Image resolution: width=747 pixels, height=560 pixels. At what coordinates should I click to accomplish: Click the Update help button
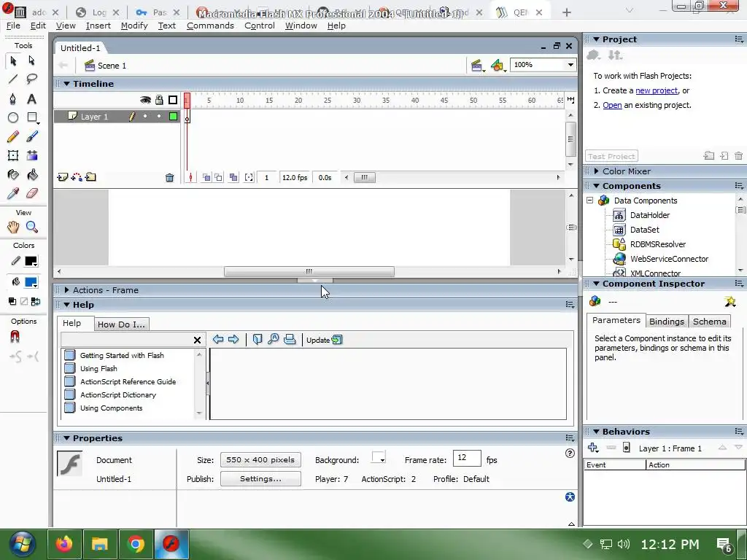[x=324, y=340]
